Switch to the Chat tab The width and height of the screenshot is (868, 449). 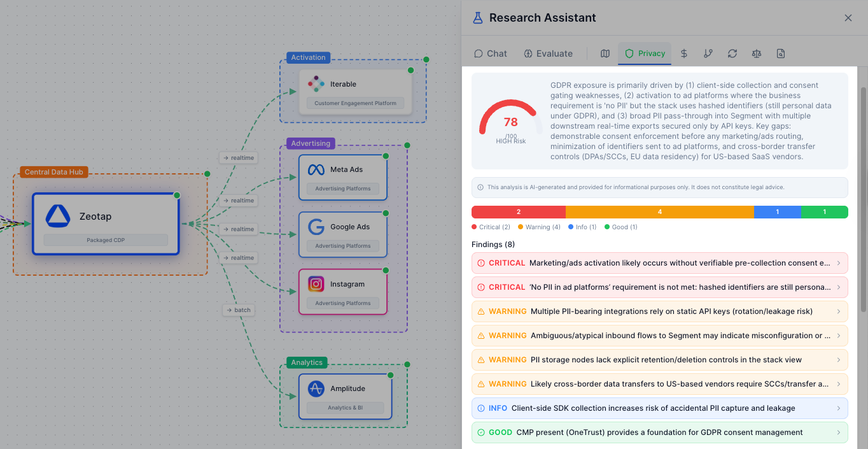[x=490, y=53]
